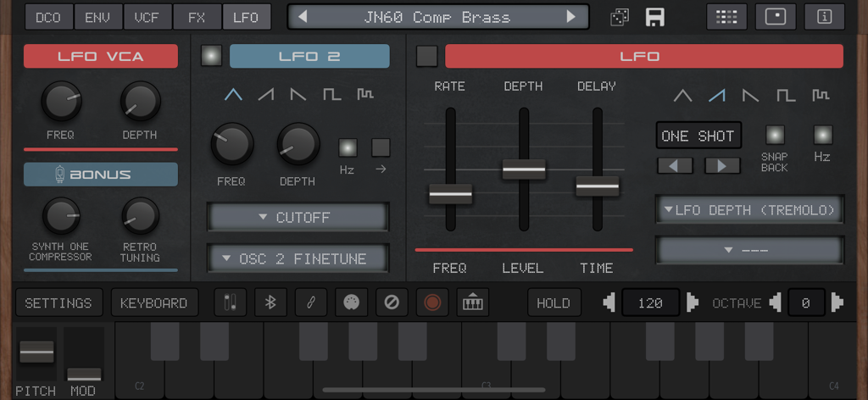The width and height of the screenshot is (868, 400).
Task: Open the CUTOFF destination dropdown
Action: [298, 217]
